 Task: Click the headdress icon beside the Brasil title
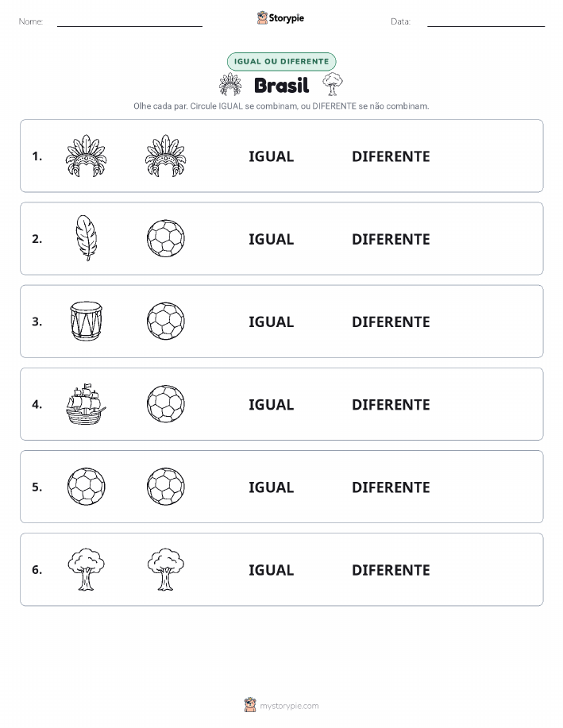(230, 84)
